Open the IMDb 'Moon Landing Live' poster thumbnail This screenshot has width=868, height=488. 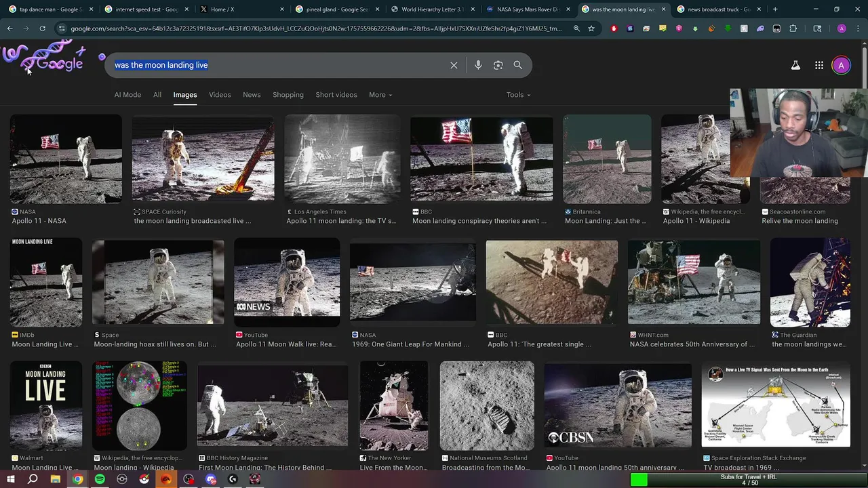pyautogui.click(x=45, y=281)
